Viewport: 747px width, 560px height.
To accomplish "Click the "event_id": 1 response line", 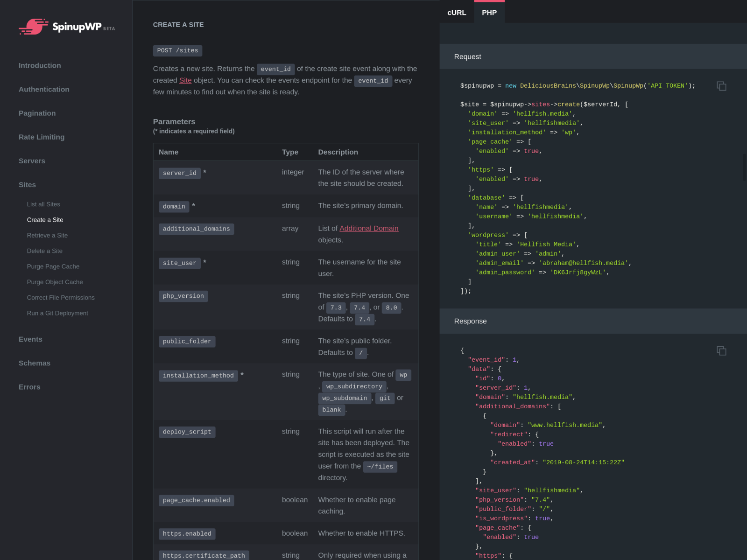I will (493, 360).
